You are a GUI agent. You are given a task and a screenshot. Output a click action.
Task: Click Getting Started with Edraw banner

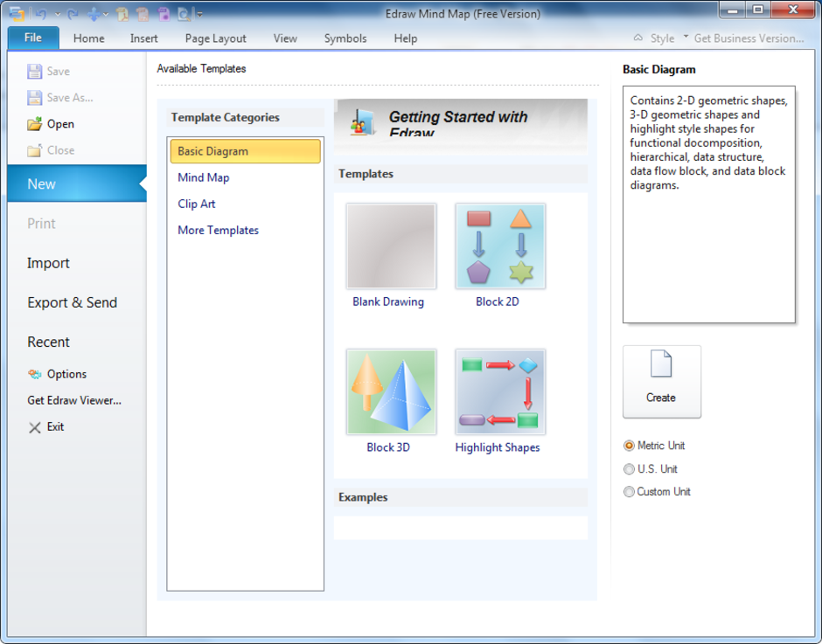pos(461,126)
